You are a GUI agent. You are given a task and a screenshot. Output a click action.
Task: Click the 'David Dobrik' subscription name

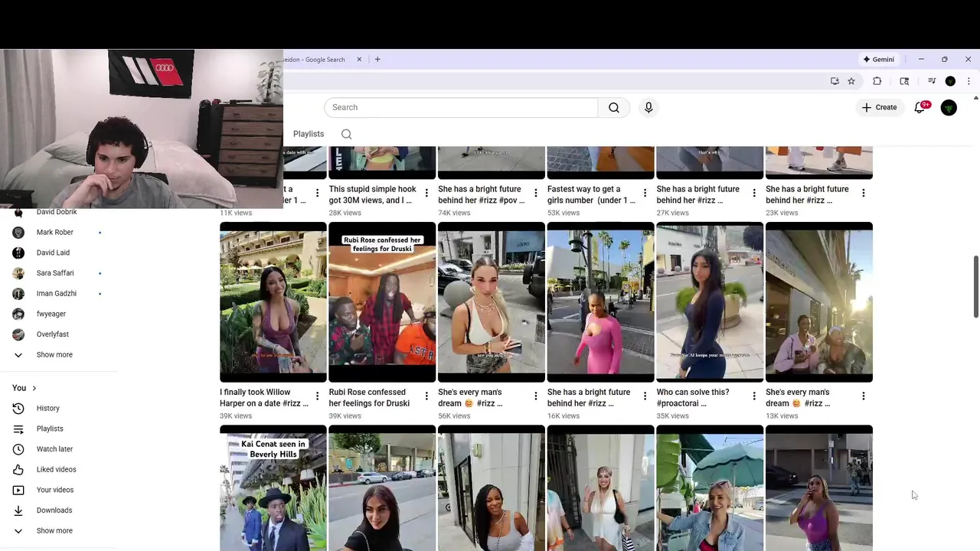tap(57, 212)
